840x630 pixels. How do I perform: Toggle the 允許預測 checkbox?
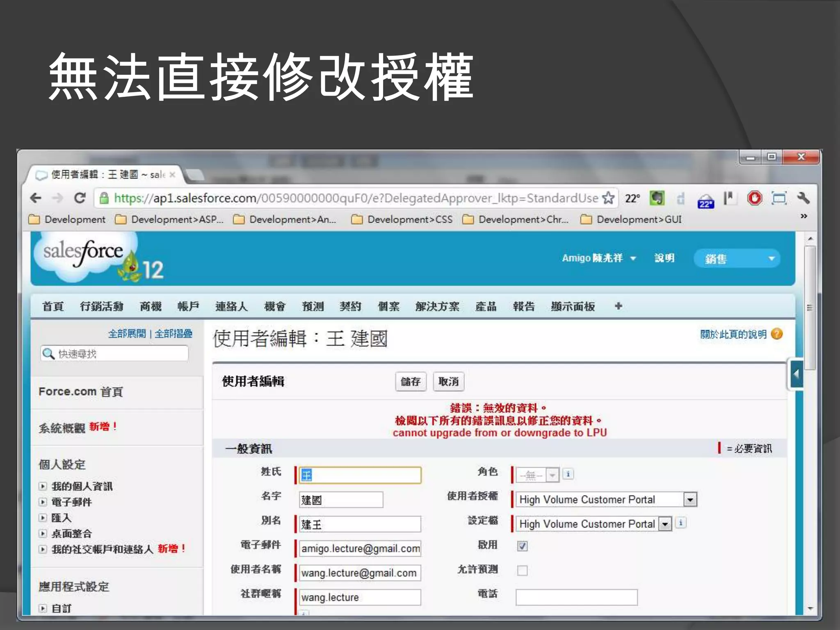tap(522, 570)
